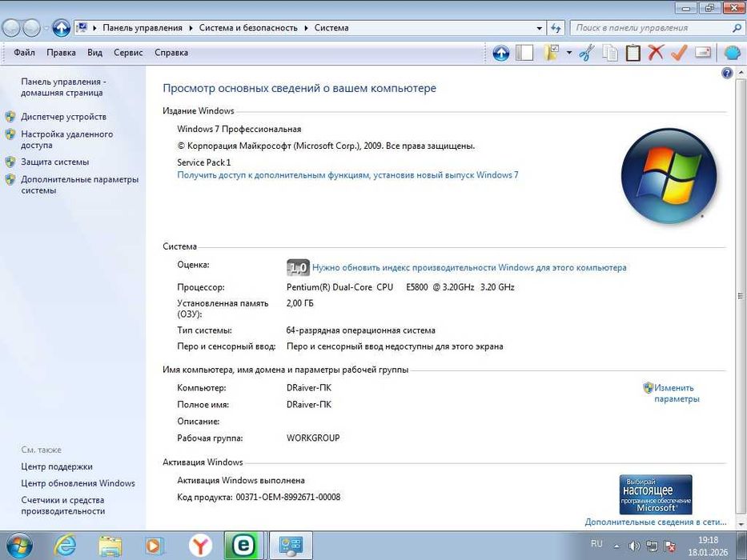Expand arrow after Панель управления breadcrumb

point(191,28)
